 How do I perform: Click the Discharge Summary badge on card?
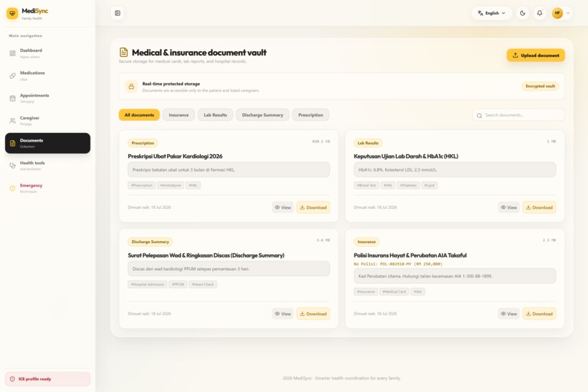[150, 242]
